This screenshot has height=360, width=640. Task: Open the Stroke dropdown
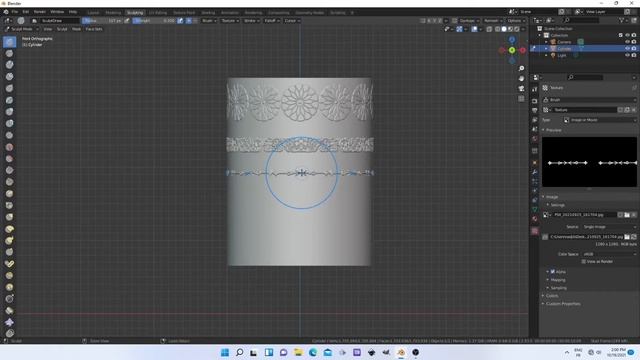251,20
